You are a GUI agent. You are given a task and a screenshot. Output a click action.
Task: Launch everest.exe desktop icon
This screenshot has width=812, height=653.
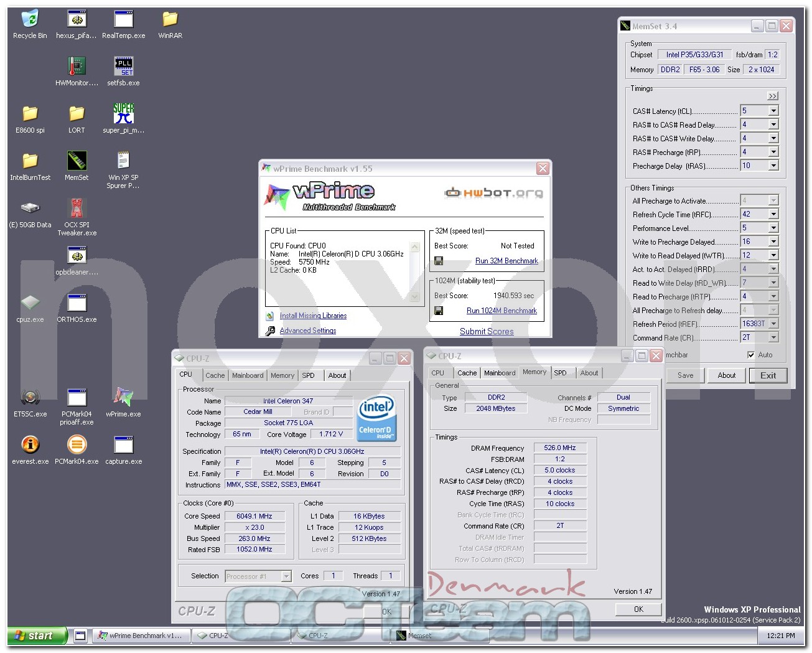tap(30, 450)
